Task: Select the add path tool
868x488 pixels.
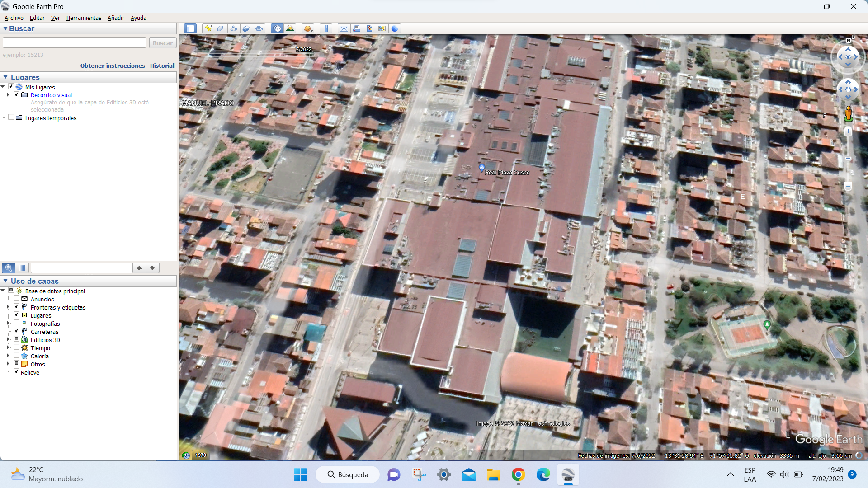Action: click(234, 28)
